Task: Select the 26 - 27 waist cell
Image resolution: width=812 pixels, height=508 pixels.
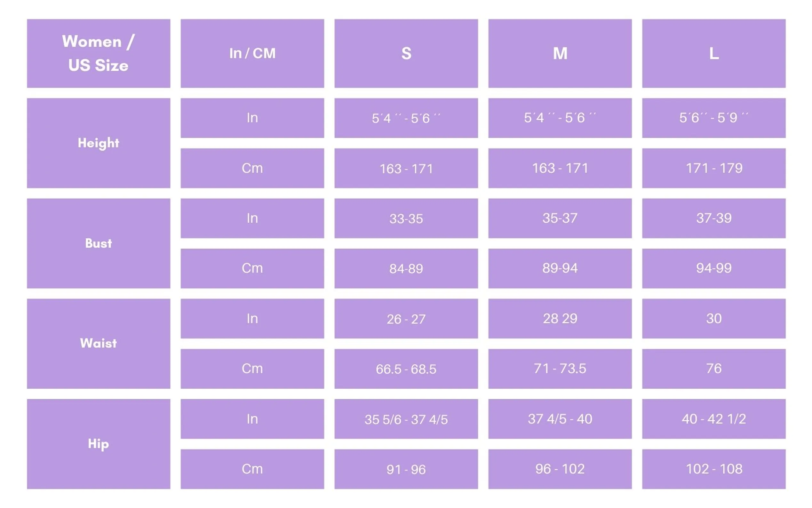Action: (x=406, y=319)
